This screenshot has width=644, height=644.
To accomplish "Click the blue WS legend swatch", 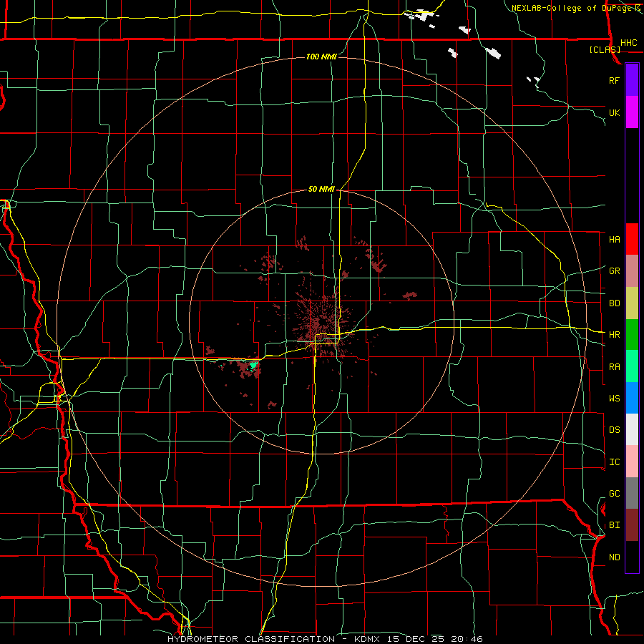I will point(632,398).
